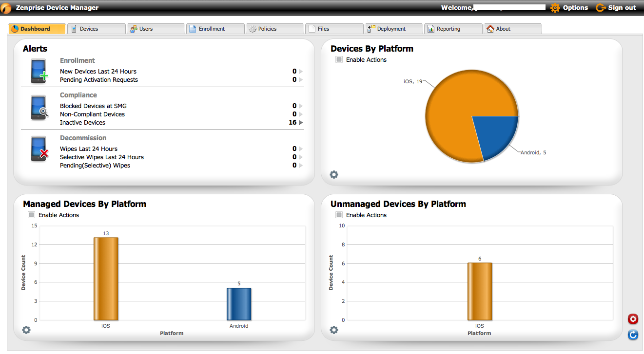Toggle Enable Actions for Managed Devices chart
The image size is (644, 354).
coord(32,215)
